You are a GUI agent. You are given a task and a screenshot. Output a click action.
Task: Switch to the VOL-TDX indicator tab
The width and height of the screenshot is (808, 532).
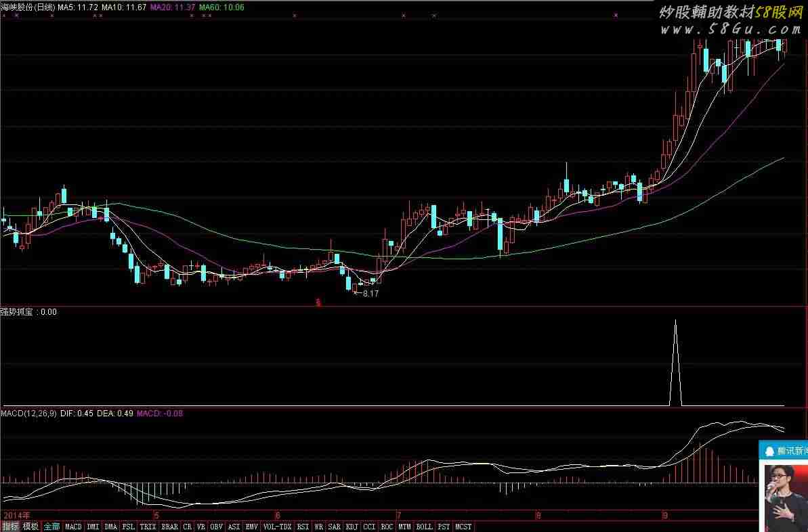277,527
